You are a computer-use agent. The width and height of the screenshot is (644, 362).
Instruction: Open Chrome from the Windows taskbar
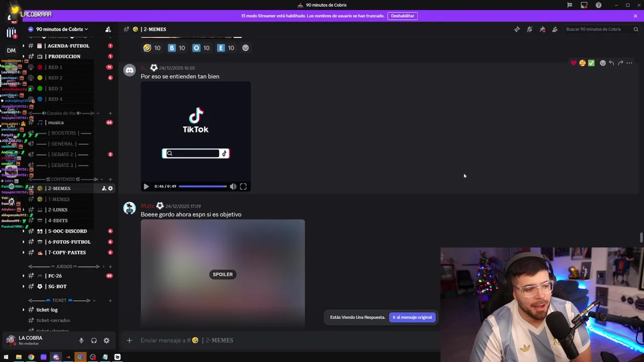31,357
